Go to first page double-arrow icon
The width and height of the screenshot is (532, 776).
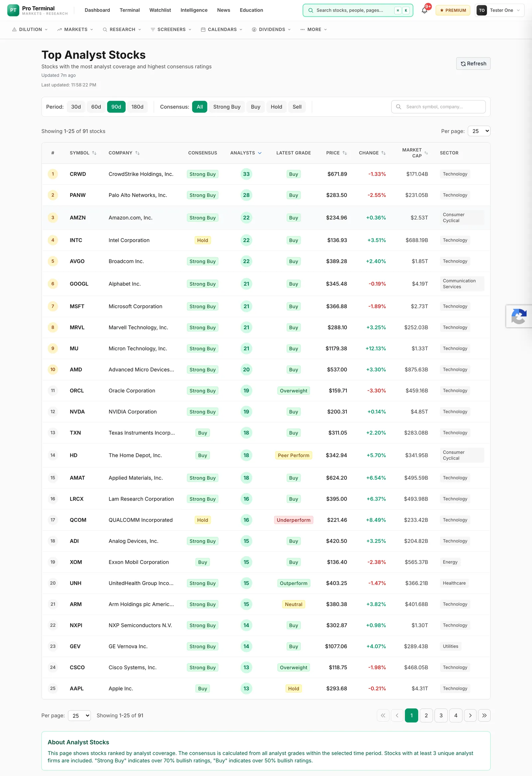tap(383, 715)
